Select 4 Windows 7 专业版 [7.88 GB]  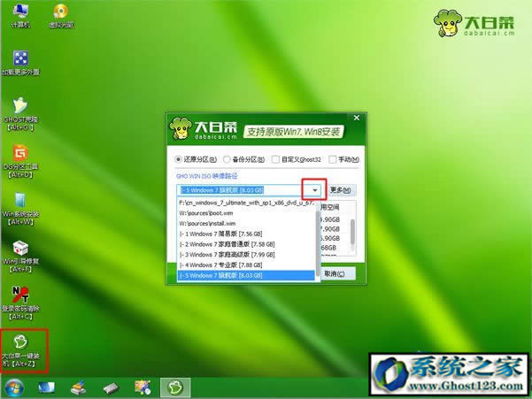(x=246, y=265)
